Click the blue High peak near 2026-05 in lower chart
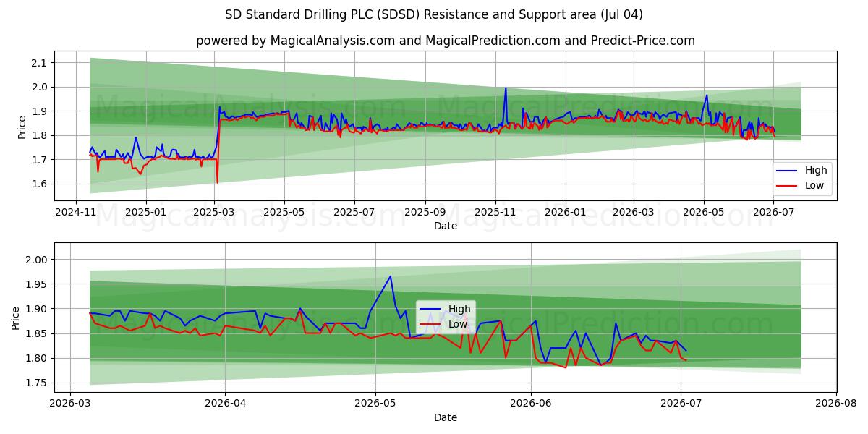868x434 pixels. click(391, 276)
